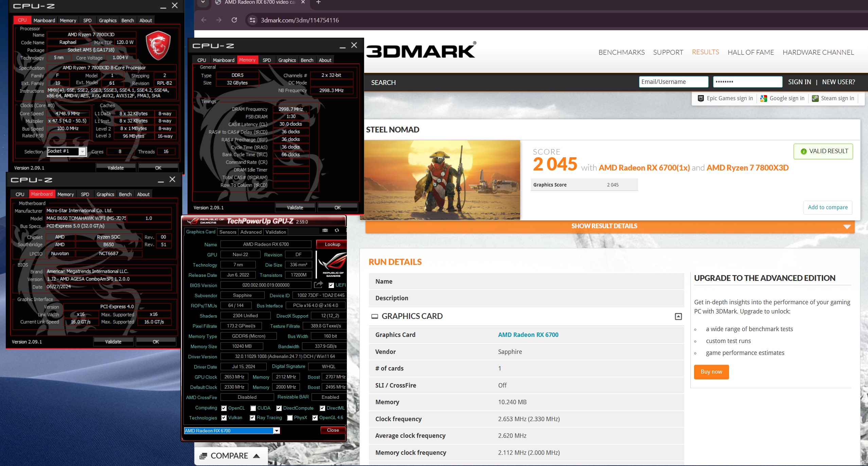Click the ROG Republic of Gamers emblem in GPU-Z

click(x=332, y=264)
